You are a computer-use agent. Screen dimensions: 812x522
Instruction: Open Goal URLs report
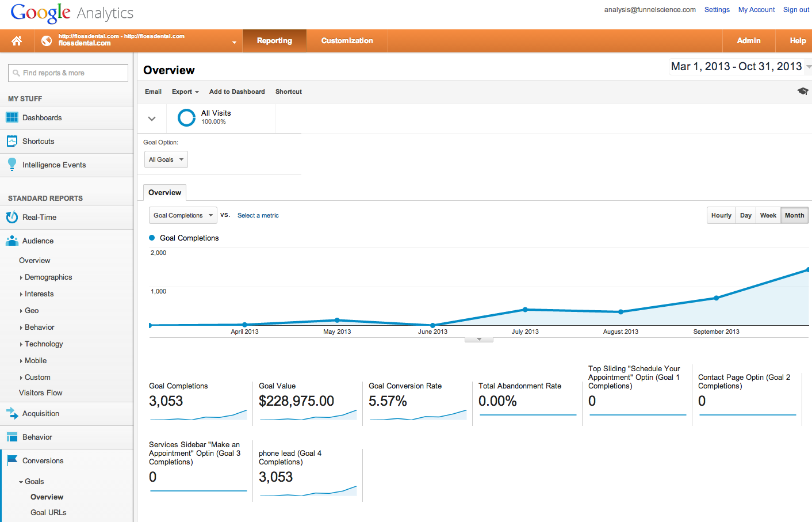[48, 513]
